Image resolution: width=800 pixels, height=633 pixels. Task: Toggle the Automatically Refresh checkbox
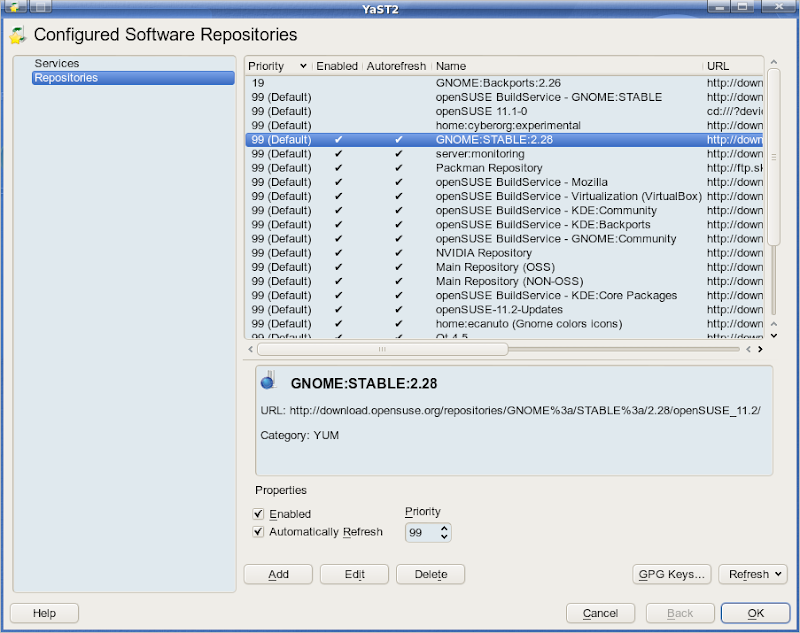(x=258, y=532)
